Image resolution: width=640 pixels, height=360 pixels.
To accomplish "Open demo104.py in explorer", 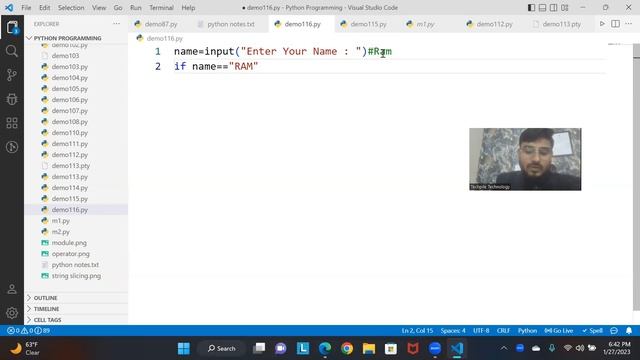I will (x=70, y=78).
